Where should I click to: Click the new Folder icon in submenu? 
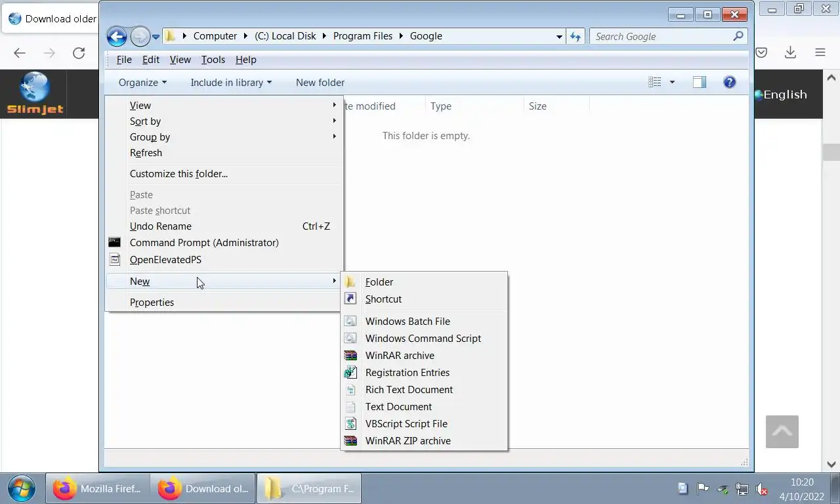click(x=351, y=282)
